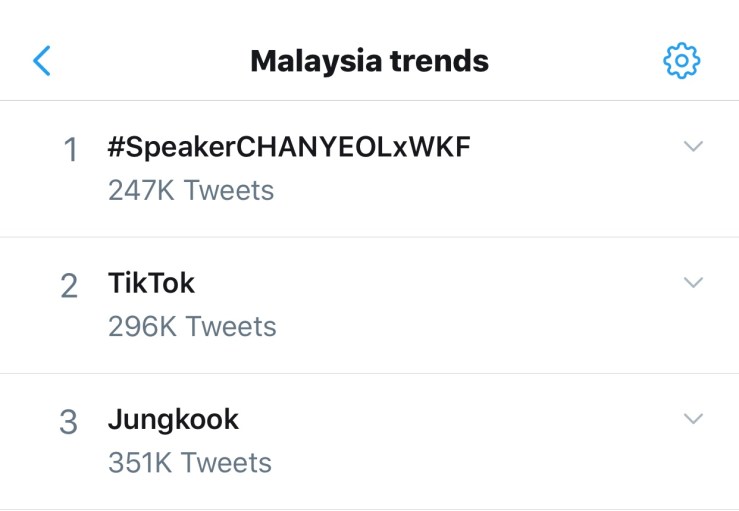Screen dimensions: 739x511
Task: Click the 296K Tweets count
Action: point(192,326)
